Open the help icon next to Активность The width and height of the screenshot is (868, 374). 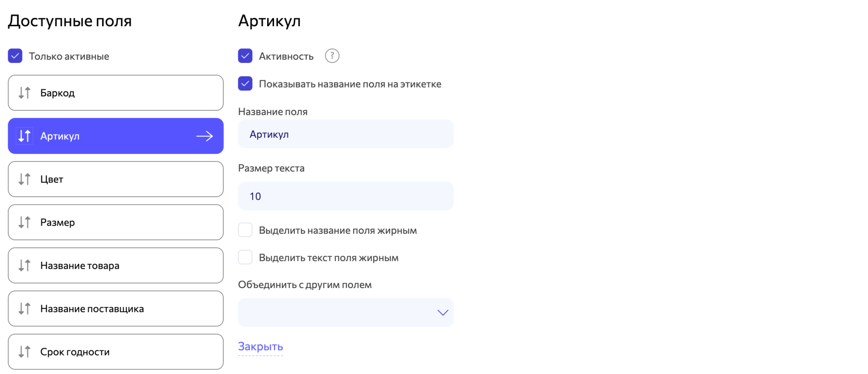(332, 56)
